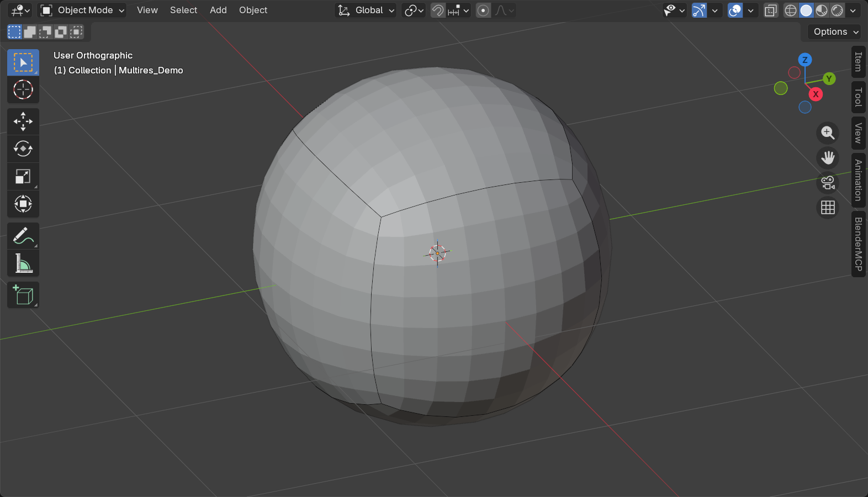Open object visibility and selectability dropdown
This screenshot has height=497, width=868.
(675, 10)
